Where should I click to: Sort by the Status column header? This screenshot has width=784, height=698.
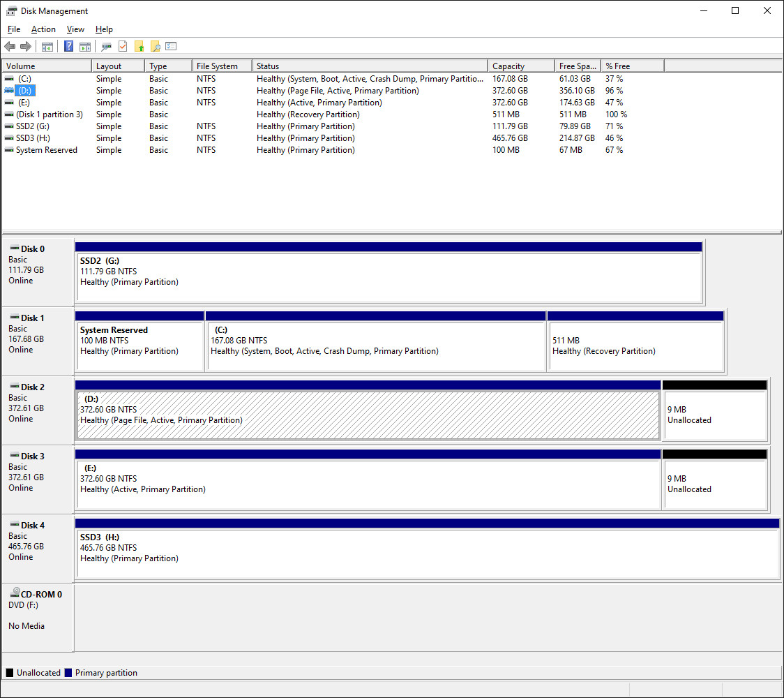370,66
